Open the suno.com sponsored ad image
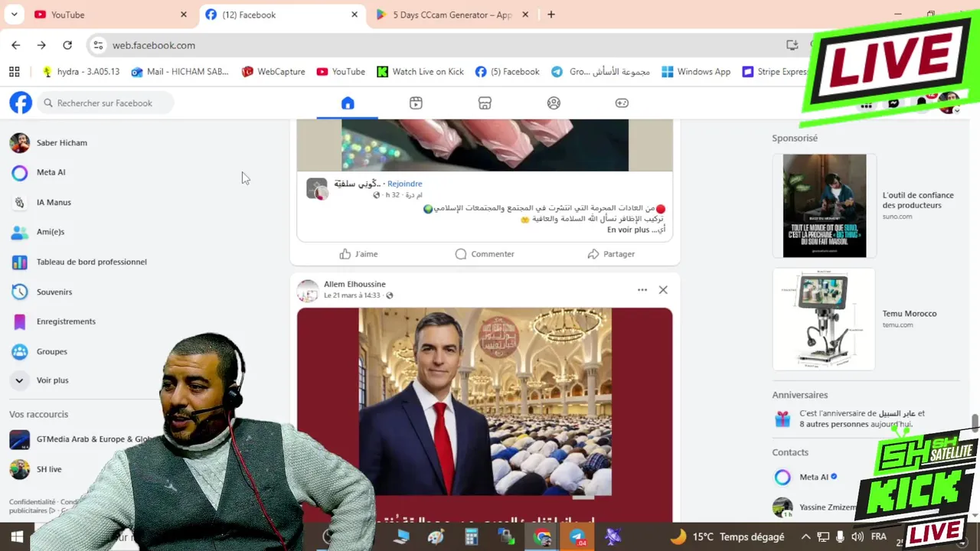 [x=825, y=206]
